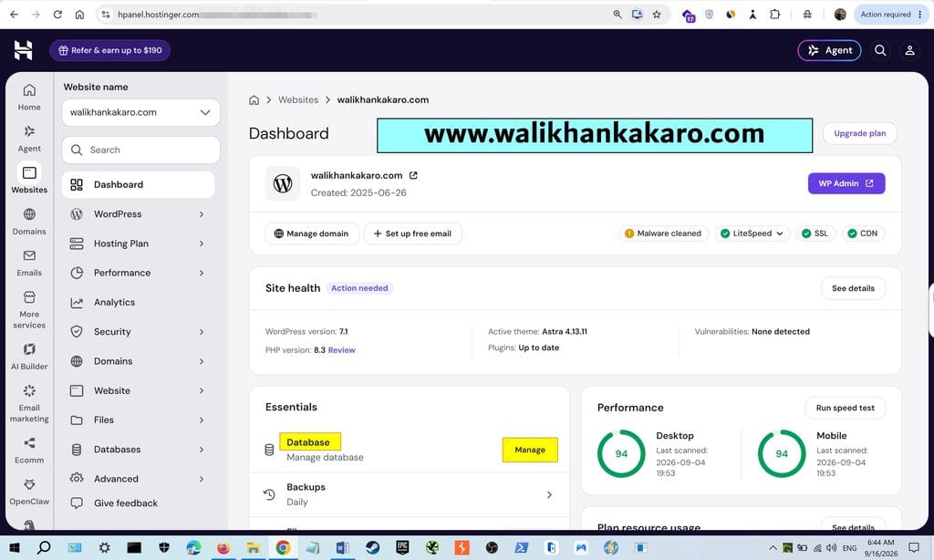The height and width of the screenshot is (560, 934).
Task: Reload the page in browser
Action: click(57, 15)
